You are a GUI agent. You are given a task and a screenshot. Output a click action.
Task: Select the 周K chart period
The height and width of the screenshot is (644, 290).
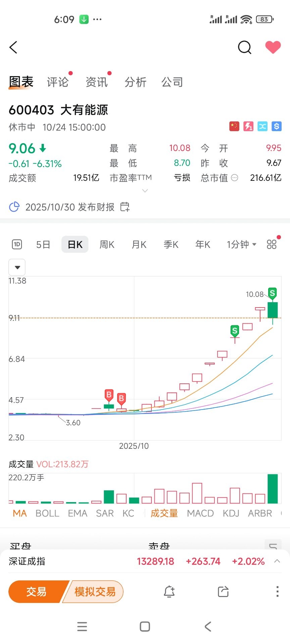click(x=107, y=245)
